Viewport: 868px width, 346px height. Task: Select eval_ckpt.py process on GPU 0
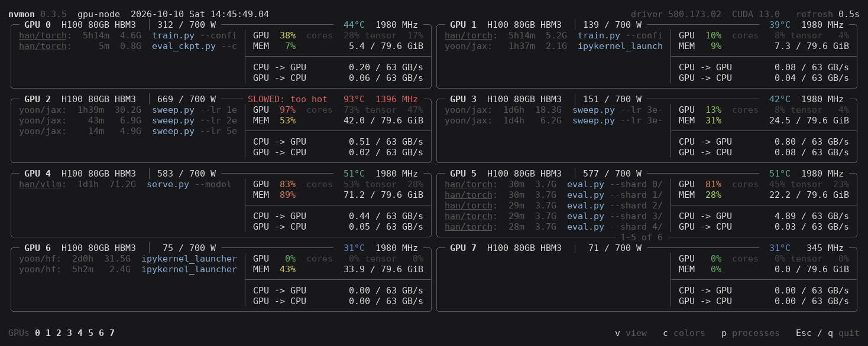coord(128,46)
